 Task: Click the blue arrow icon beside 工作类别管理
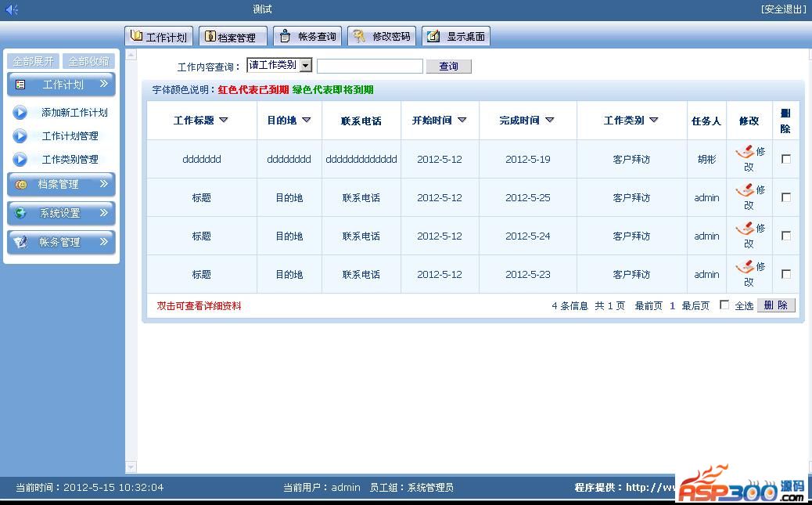[x=20, y=159]
